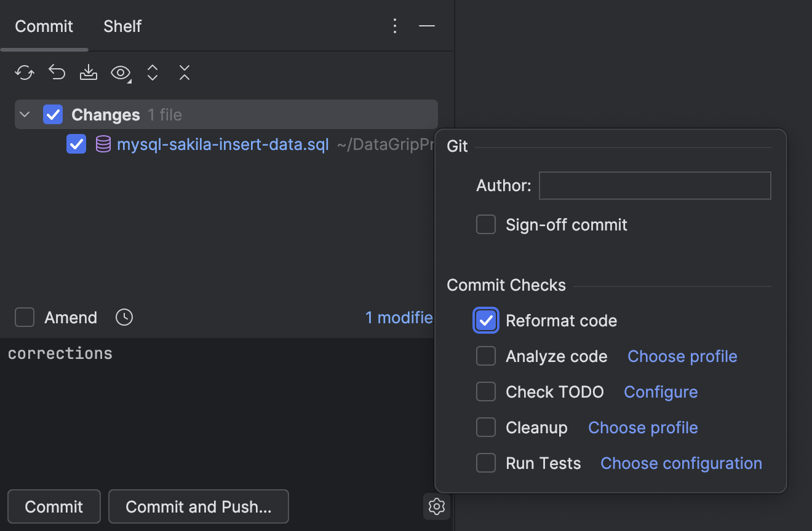Click the Rollback changes icon
Viewport: 812px width, 531px height.
click(56, 72)
